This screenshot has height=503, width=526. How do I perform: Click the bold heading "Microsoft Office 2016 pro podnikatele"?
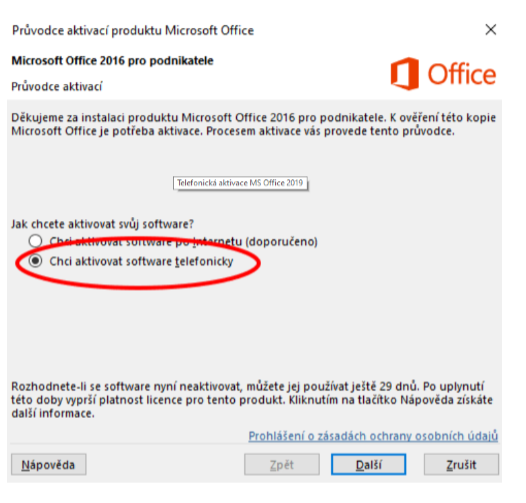[112, 61]
